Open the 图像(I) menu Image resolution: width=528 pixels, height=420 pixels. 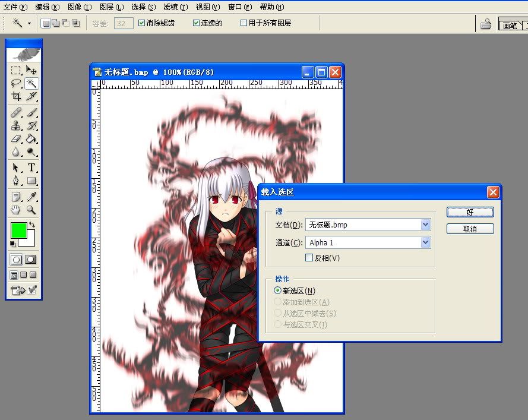(x=80, y=7)
